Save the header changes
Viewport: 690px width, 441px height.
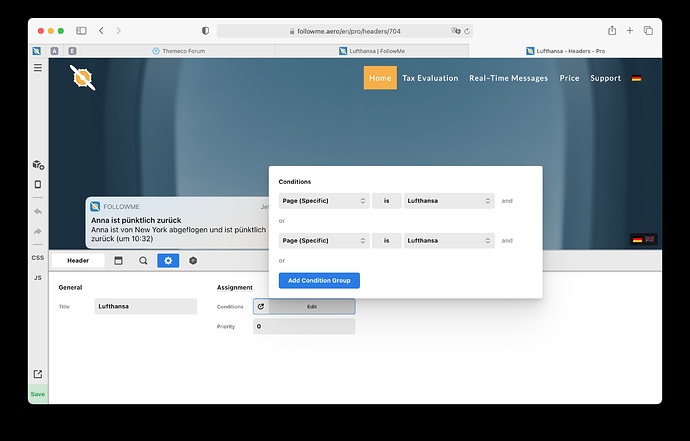[38, 394]
